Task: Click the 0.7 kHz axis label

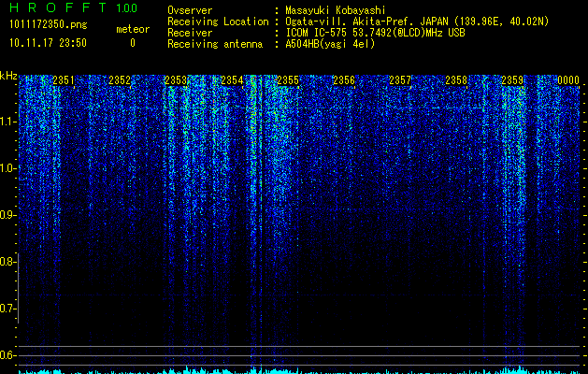Action: pyautogui.click(x=7, y=309)
